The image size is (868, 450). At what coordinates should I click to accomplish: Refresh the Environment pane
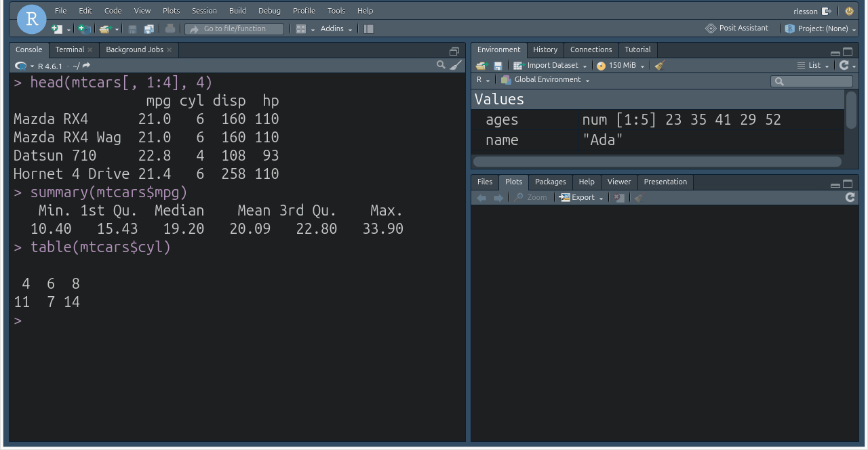pyautogui.click(x=844, y=65)
